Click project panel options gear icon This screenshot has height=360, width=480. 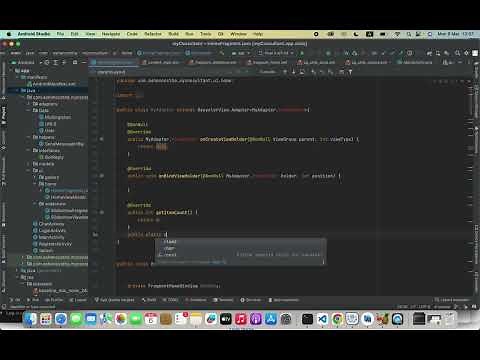(x=75, y=62)
